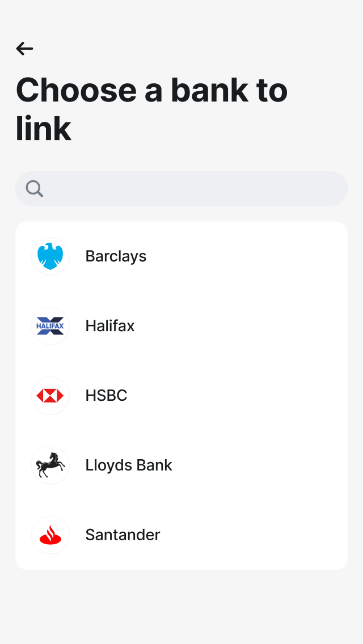
Task: Tap the Barclays circular avatar
Action: click(x=50, y=256)
